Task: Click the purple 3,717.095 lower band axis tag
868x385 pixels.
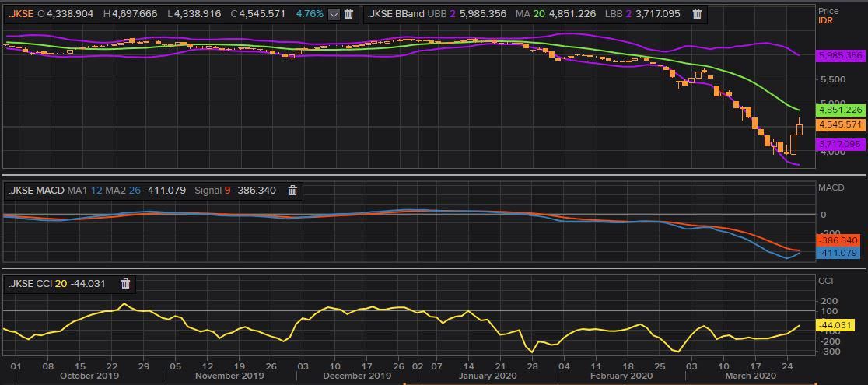Action: coord(840,144)
